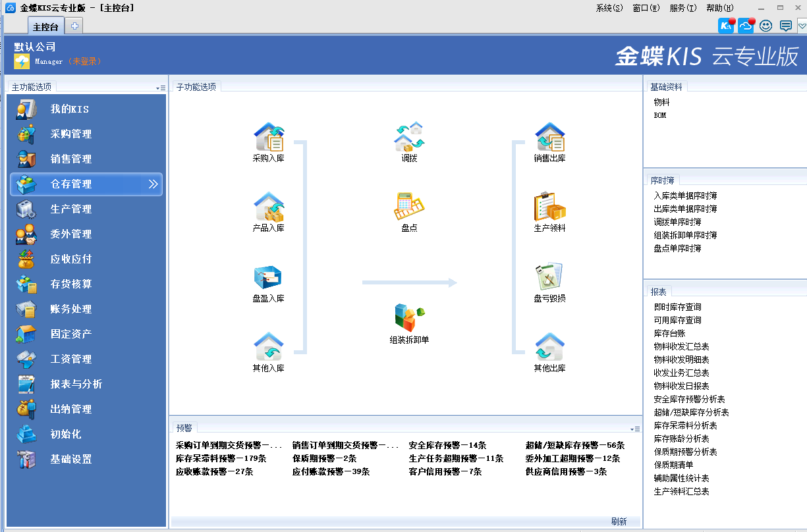The image size is (807, 532).
Task: Open the 生产领料 material picking icon
Action: [550, 207]
